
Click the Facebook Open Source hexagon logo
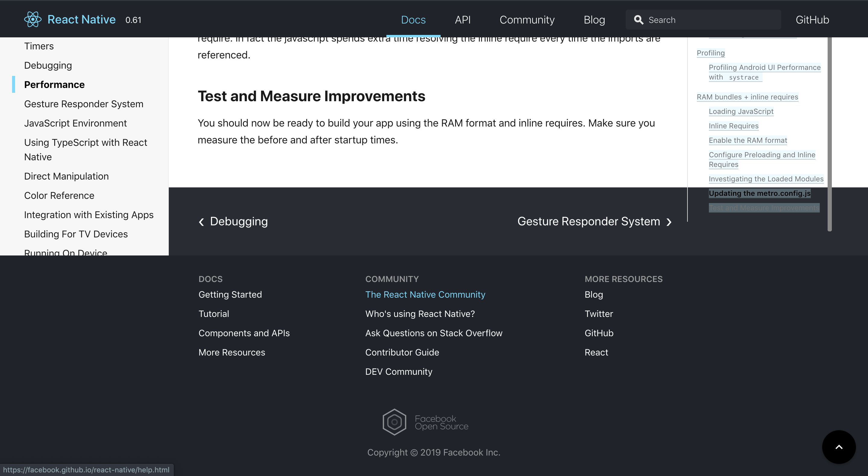(x=394, y=422)
